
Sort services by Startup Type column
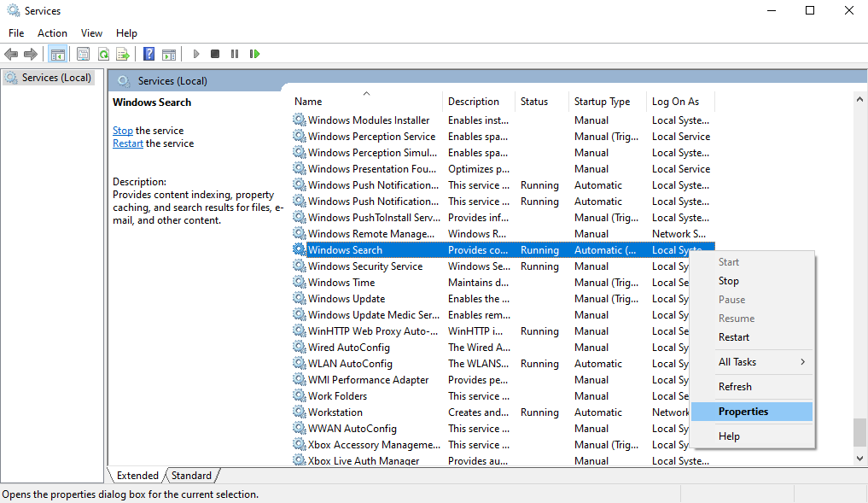pos(602,102)
